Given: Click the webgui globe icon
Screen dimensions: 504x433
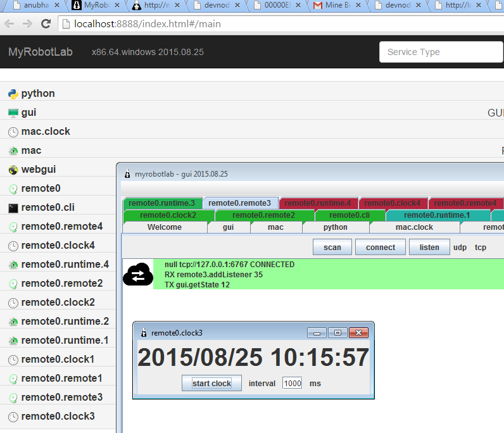Looking at the screenshot, I should [13, 170].
